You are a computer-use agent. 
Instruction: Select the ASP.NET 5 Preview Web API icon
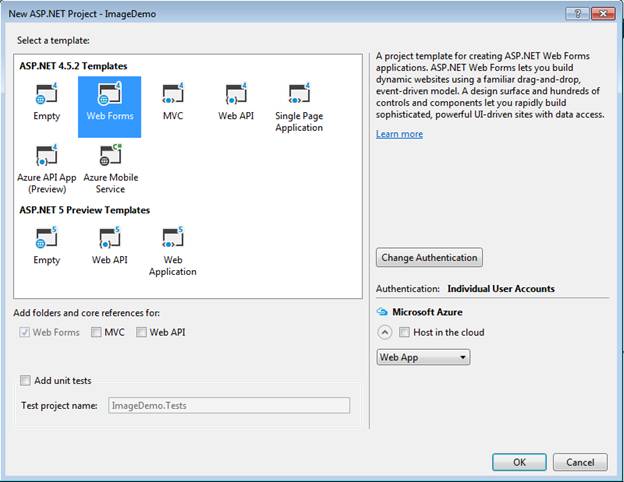point(109,238)
